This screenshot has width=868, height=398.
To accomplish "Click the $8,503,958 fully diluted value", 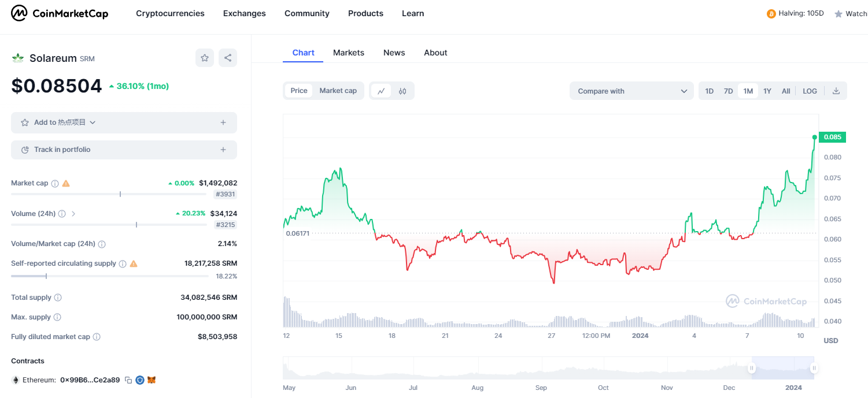I will (x=217, y=337).
